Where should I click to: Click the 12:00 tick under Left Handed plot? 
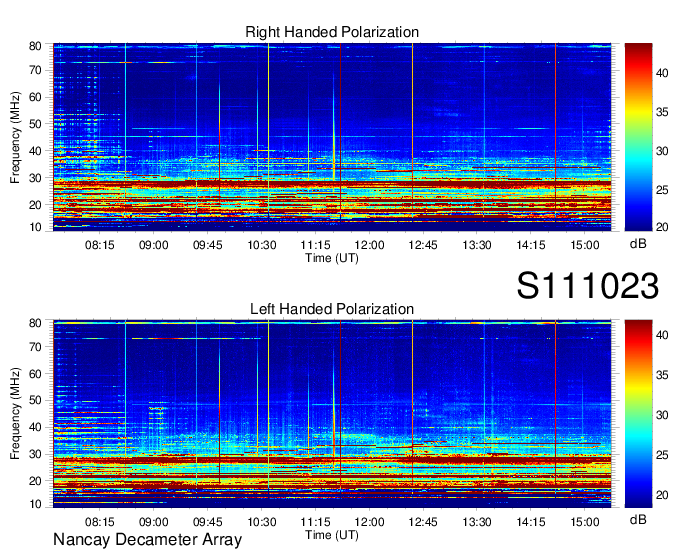369,522
